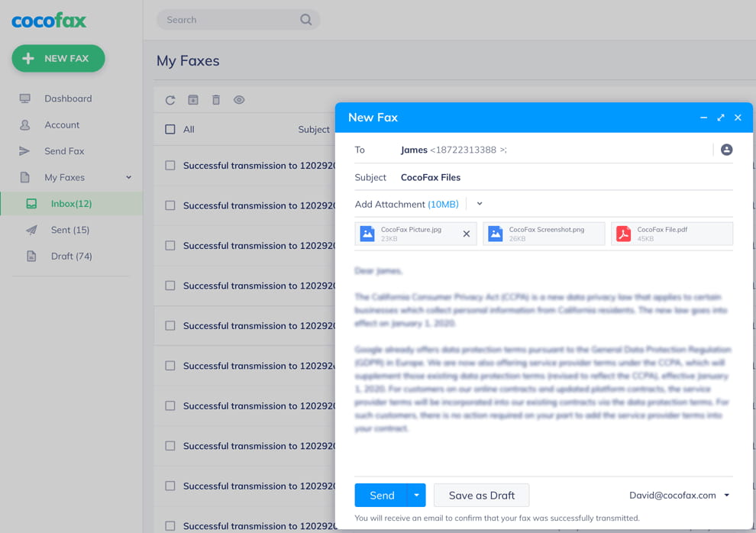The image size is (756, 533).
Task: Click Save as Draft button
Action: pyautogui.click(x=481, y=495)
